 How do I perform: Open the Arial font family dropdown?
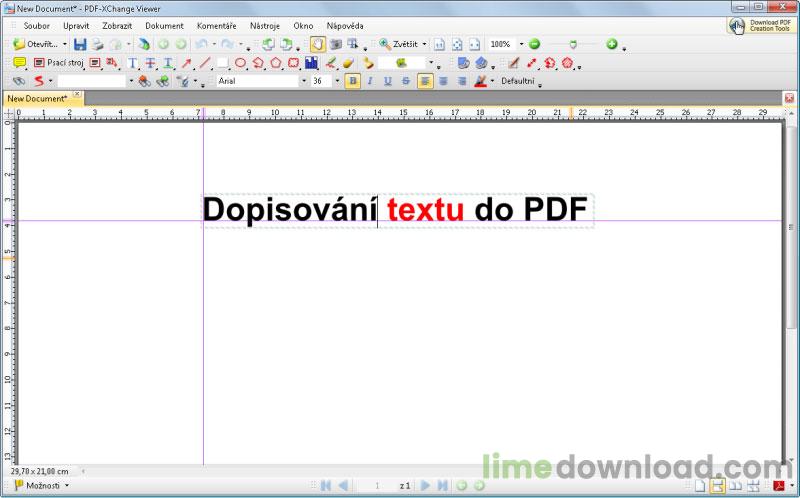pyautogui.click(x=304, y=81)
